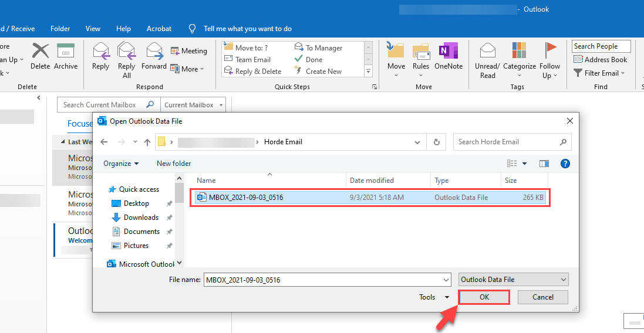Forward the selected email

(154, 56)
